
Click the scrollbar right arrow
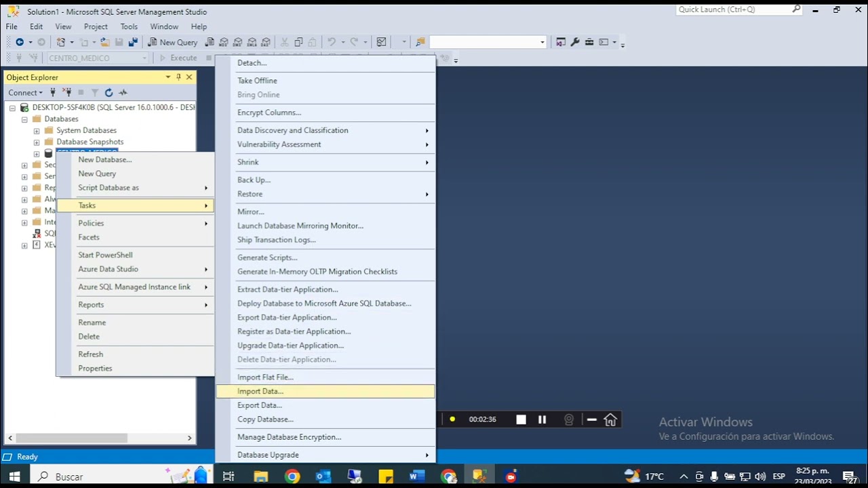[x=190, y=438]
